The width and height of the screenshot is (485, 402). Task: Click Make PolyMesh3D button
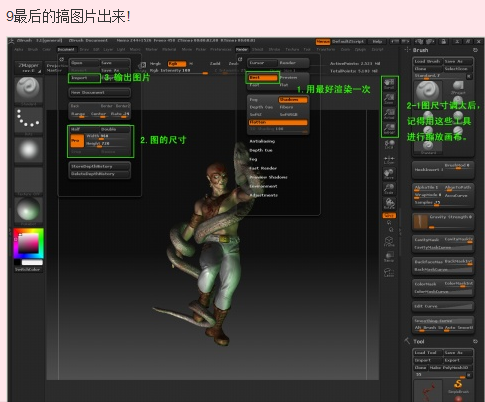click(450, 367)
